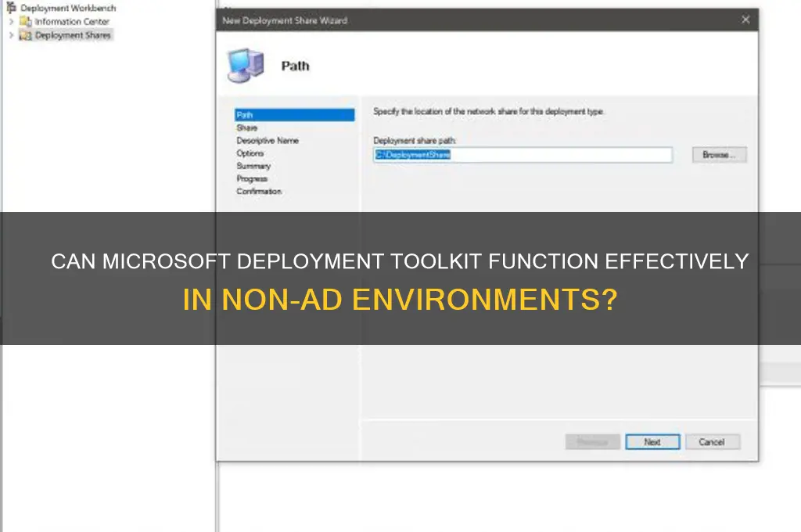The image size is (801, 532).
Task: Select the Progress wizard step
Action: click(252, 179)
